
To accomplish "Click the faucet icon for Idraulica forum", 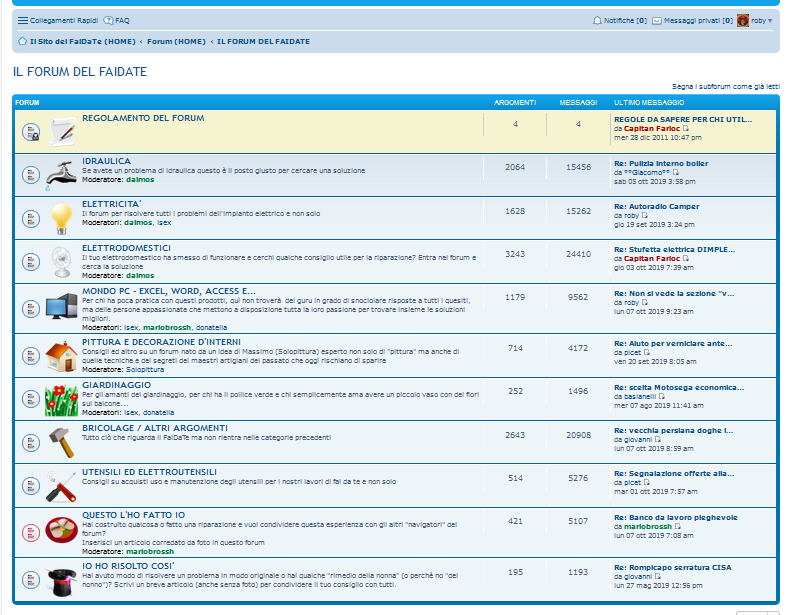I will 62,174.
